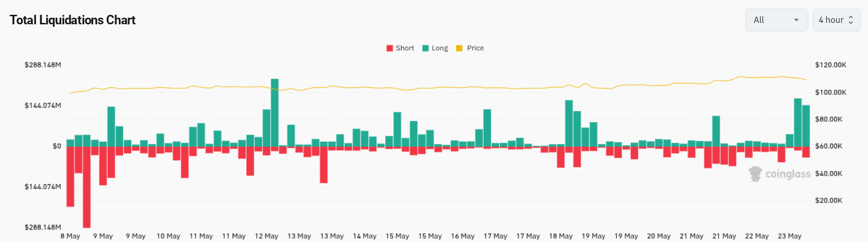Click the red Short legend square

pos(390,48)
